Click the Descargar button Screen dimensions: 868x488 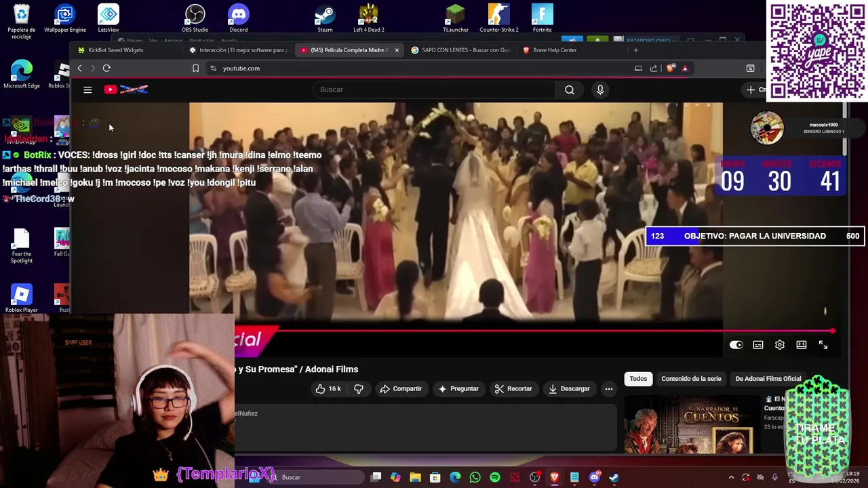570,388
